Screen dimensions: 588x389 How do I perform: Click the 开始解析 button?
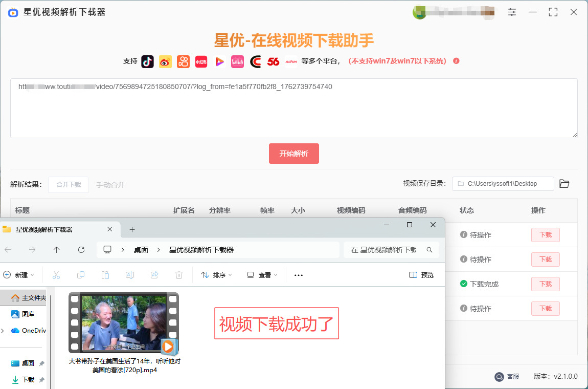(294, 154)
